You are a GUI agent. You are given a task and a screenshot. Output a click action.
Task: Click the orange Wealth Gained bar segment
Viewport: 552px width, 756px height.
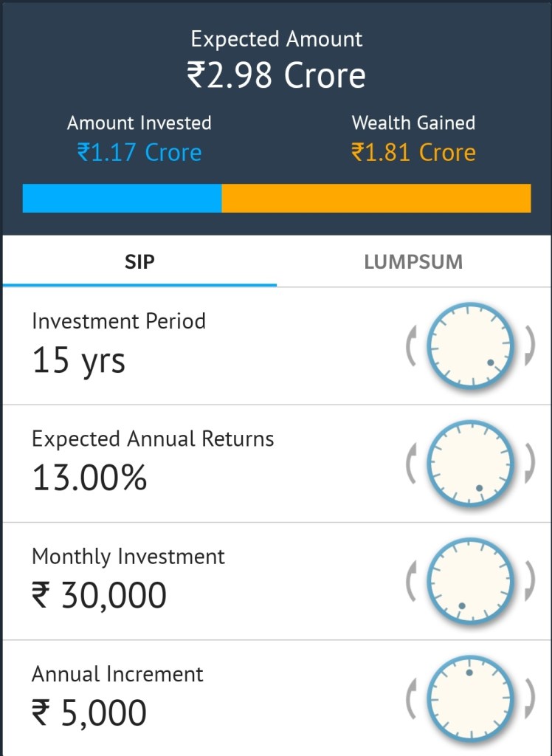click(x=376, y=199)
